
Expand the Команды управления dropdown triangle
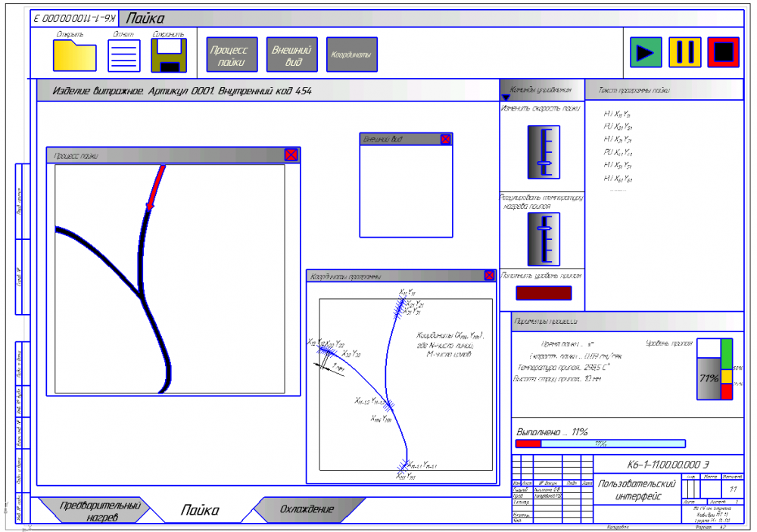pyautogui.click(x=506, y=96)
